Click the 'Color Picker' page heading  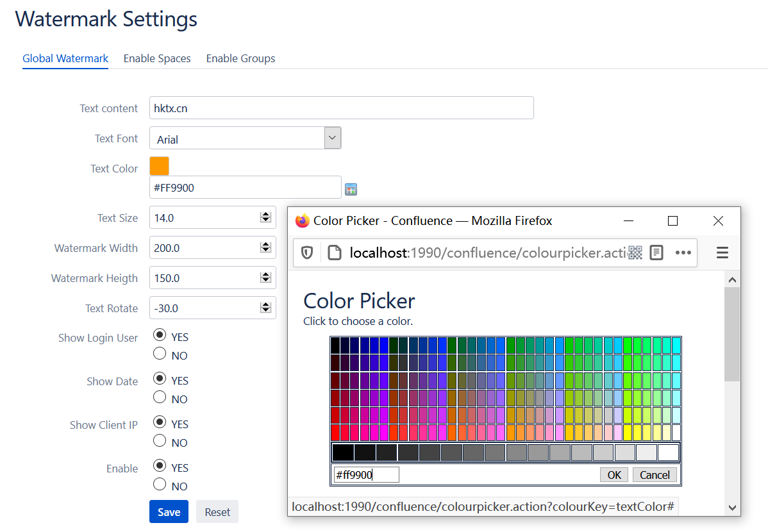pyautogui.click(x=359, y=301)
